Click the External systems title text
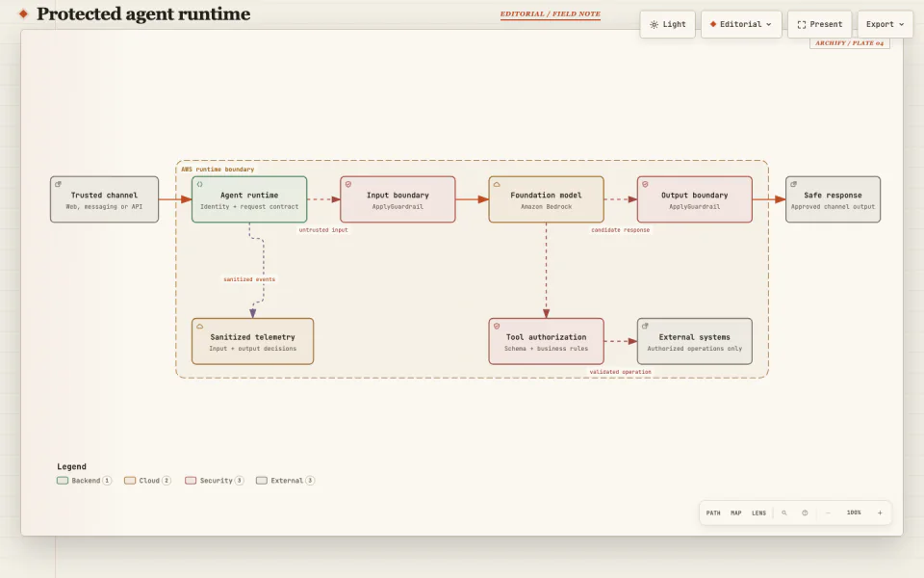Viewport: 924px width, 578px height. click(x=695, y=337)
